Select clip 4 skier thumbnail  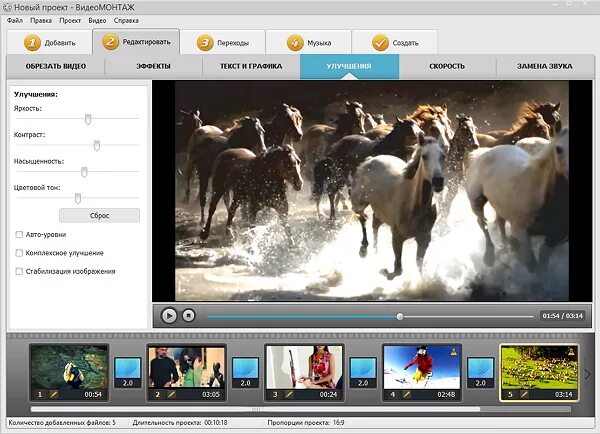[422, 373]
